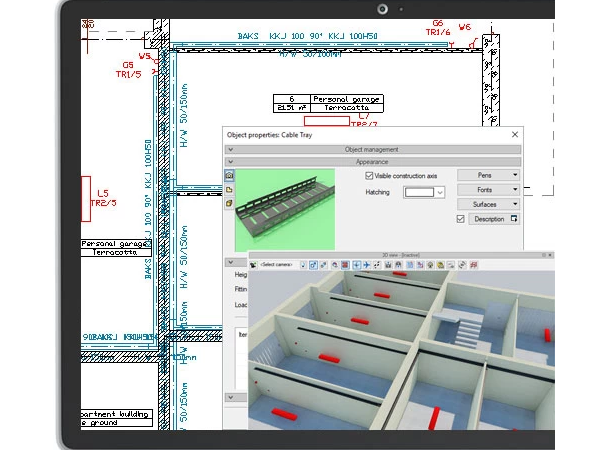This screenshot has width=600, height=450.
Task: Click the camera icon beside Select camera
Action: 253,265
